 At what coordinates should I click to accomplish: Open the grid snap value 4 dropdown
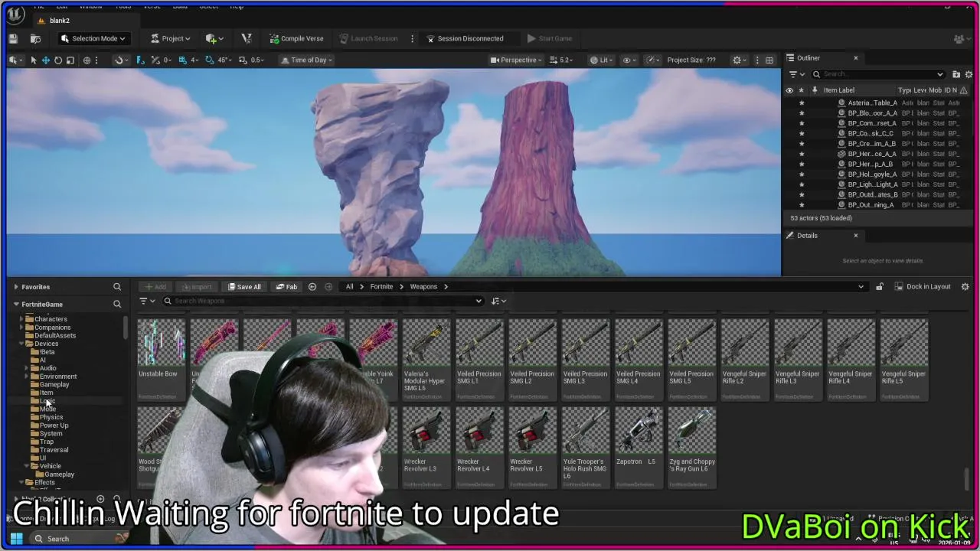click(x=194, y=60)
